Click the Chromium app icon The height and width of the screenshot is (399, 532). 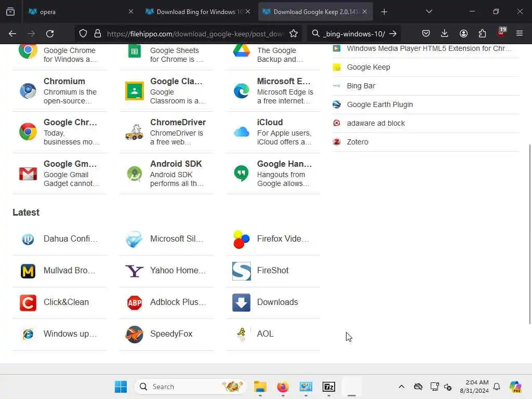(x=28, y=91)
